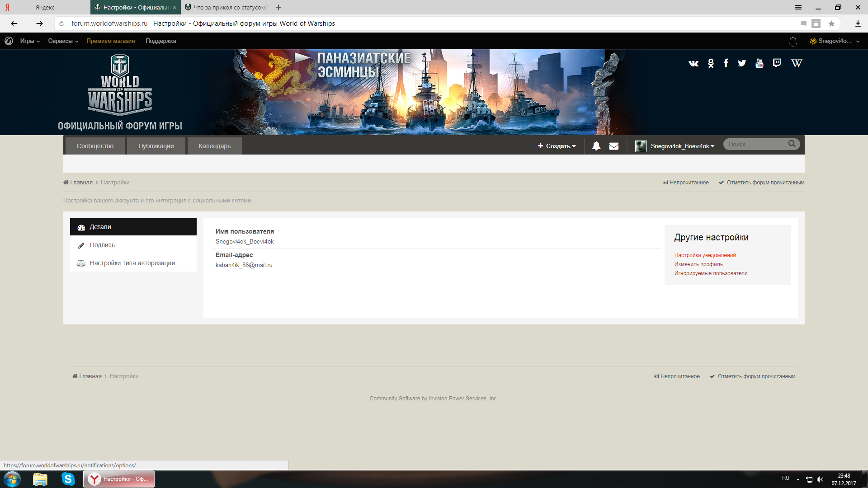
Task: Open the Twitter bird icon
Action: (742, 63)
